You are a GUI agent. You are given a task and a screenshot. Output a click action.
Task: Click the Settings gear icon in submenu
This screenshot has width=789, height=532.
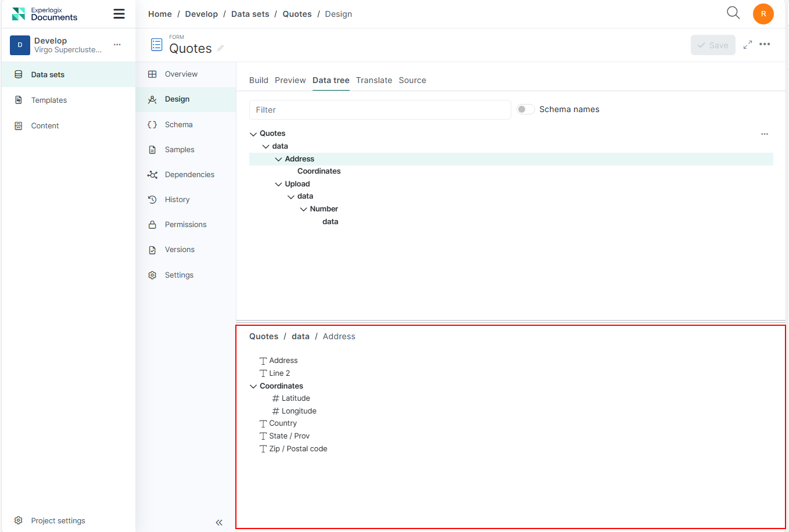click(152, 275)
